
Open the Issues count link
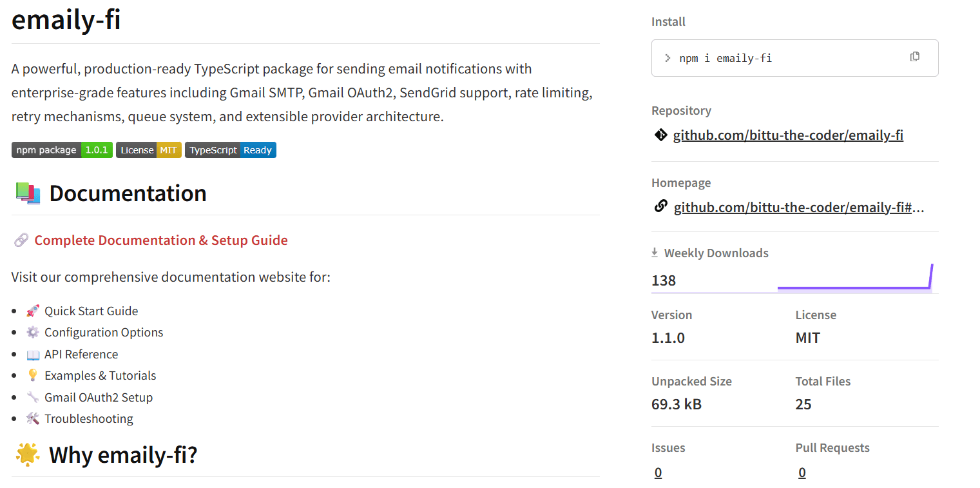[658, 473]
